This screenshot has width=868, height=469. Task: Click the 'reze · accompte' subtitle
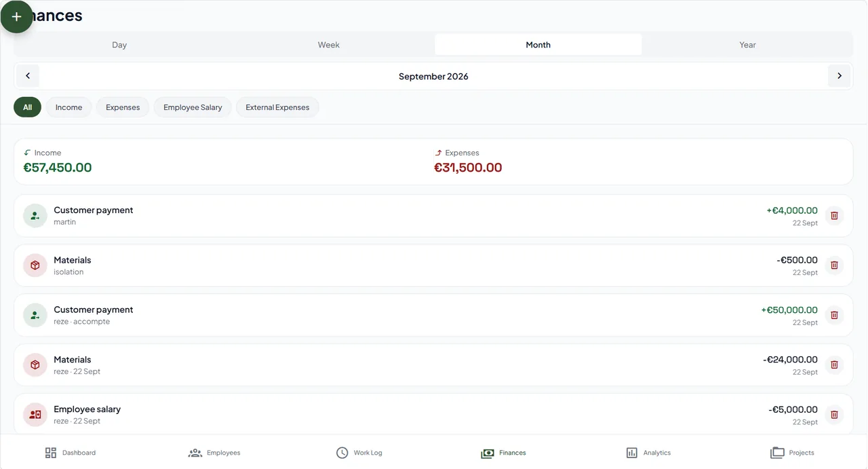(x=81, y=322)
